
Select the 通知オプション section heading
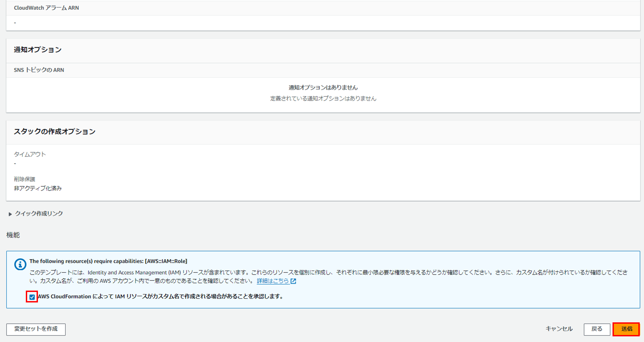tap(38, 50)
